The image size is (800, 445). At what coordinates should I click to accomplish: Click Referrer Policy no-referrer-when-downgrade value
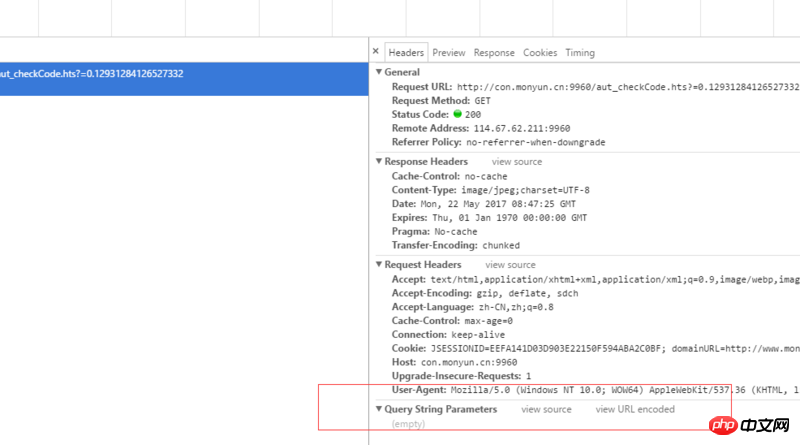536,142
